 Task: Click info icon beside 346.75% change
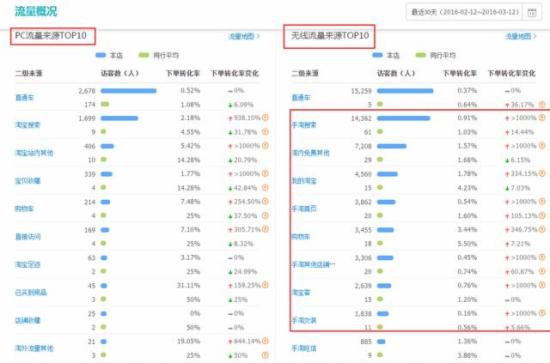tap(542, 229)
